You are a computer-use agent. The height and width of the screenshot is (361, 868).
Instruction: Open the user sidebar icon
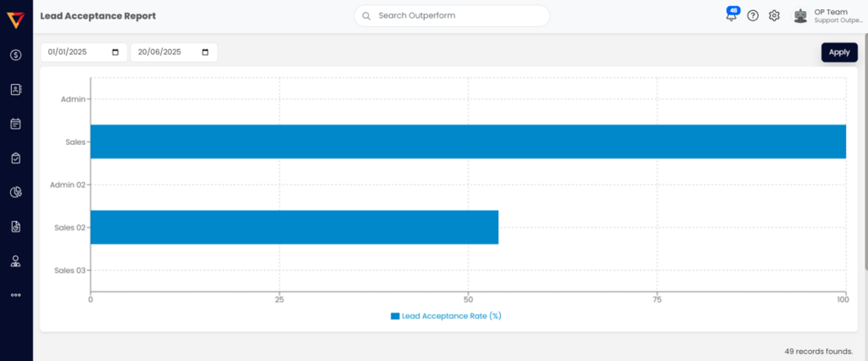click(x=15, y=261)
